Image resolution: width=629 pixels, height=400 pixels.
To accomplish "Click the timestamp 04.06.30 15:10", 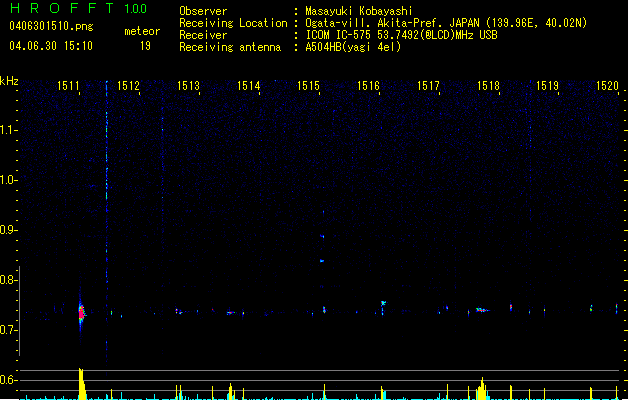I will pyautogui.click(x=51, y=46).
